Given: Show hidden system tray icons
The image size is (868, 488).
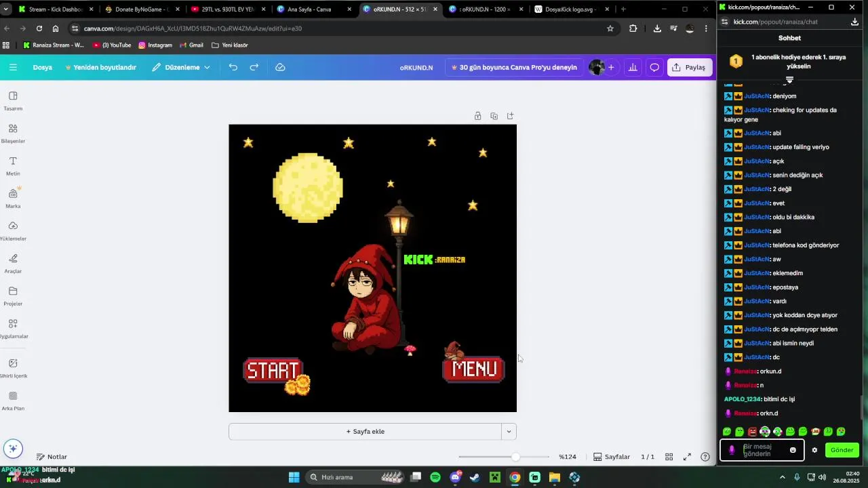Looking at the screenshot, I should click(784, 477).
